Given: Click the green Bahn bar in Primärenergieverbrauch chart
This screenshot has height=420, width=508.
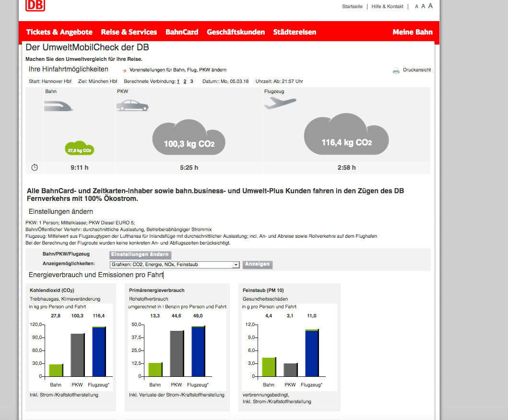Looking at the screenshot, I should tap(155, 370).
